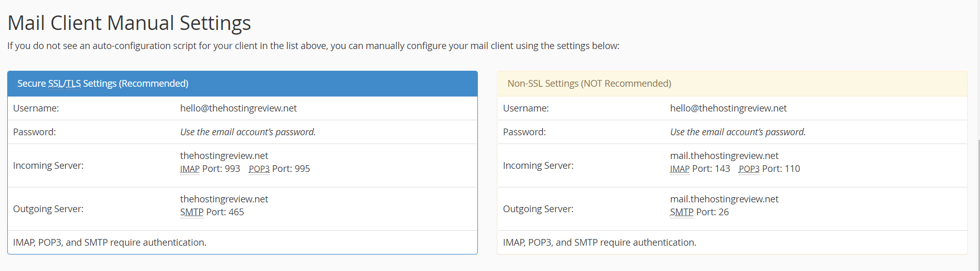This screenshot has height=271, width=980.
Task: Click the Secure incoming server hostname thehostingreview.net
Action: 224,156
